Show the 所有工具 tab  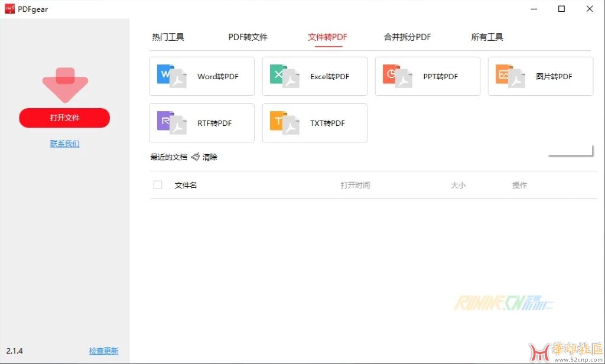tap(487, 37)
